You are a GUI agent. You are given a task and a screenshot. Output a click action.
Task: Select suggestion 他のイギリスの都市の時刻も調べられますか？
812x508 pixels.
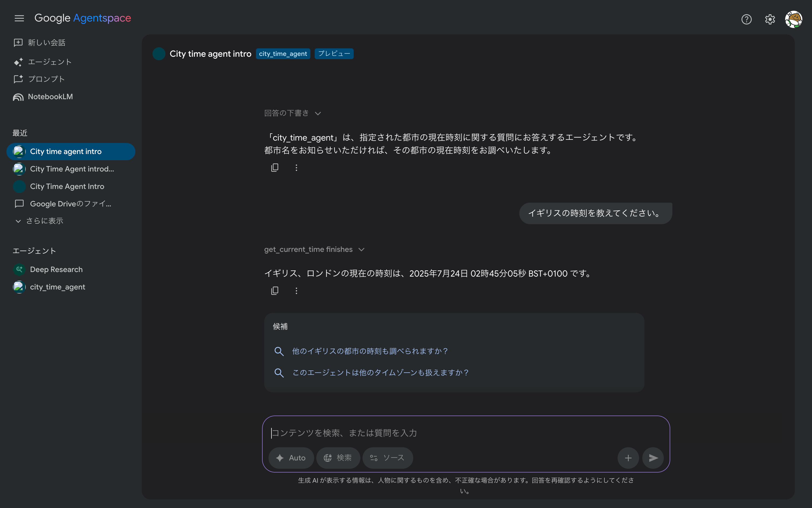point(370,351)
